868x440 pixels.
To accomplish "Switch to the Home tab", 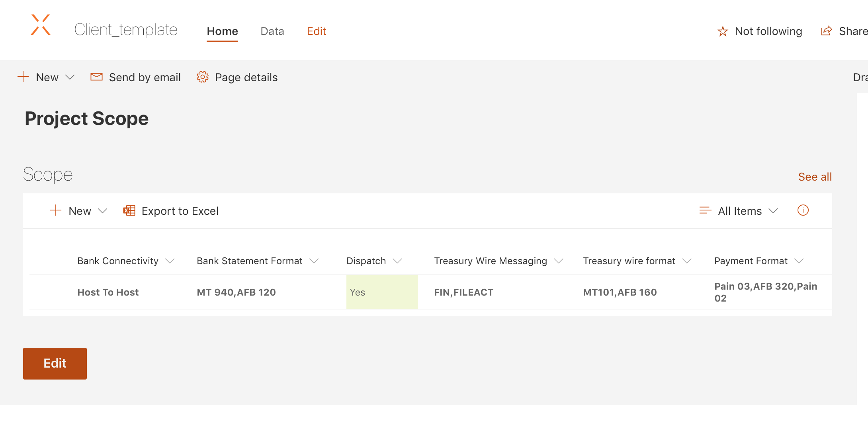I will (222, 31).
